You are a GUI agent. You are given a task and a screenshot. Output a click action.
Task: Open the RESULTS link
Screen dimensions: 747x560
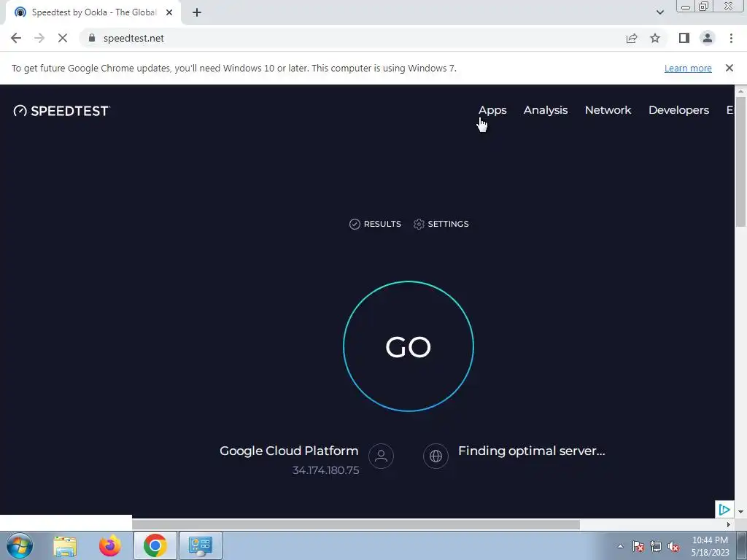pos(376,224)
